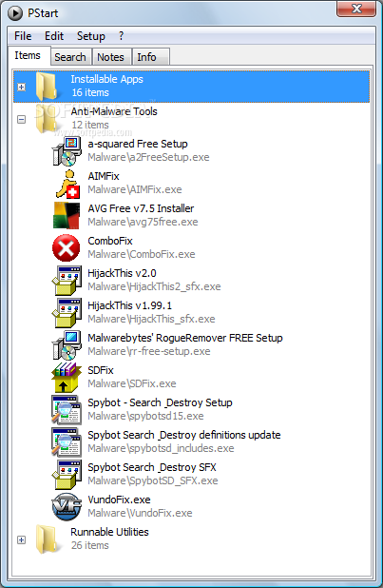Select the 'Anti-Malware Tools' group label
Image resolution: width=383 pixels, height=588 pixels.
coord(114,111)
